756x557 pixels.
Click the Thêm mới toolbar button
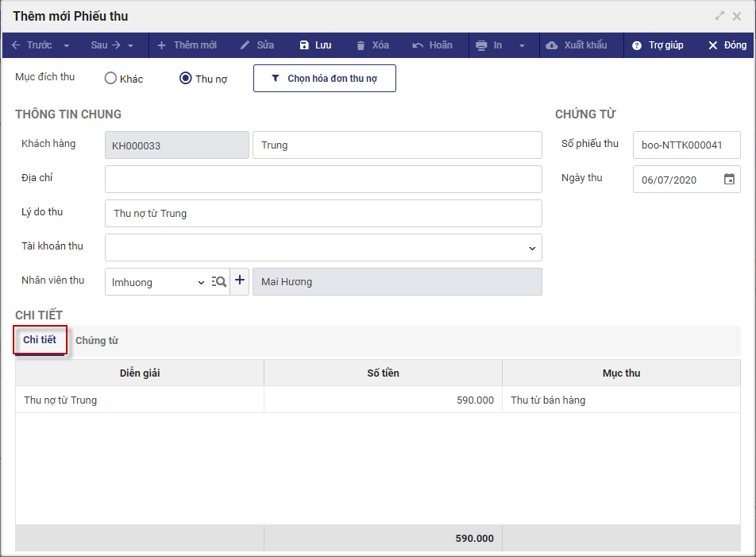click(x=187, y=45)
